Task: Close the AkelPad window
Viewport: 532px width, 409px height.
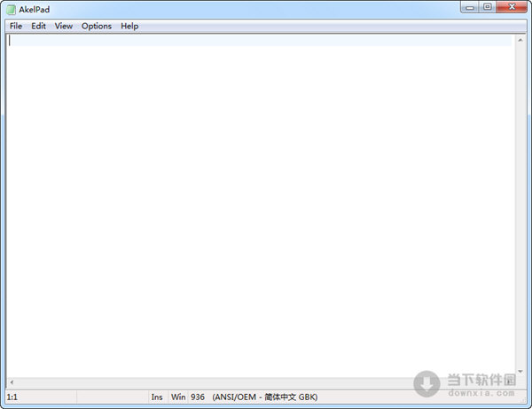Action: pyautogui.click(x=512, y=7)
